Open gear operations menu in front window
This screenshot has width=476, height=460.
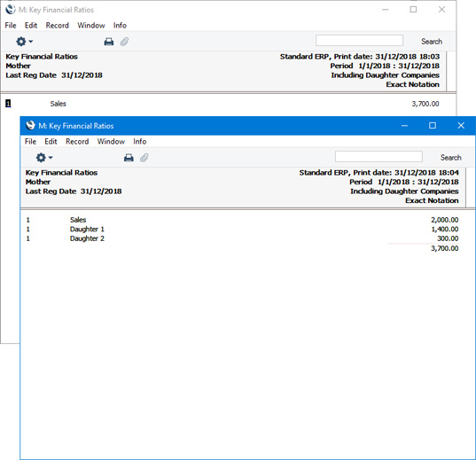44,158
